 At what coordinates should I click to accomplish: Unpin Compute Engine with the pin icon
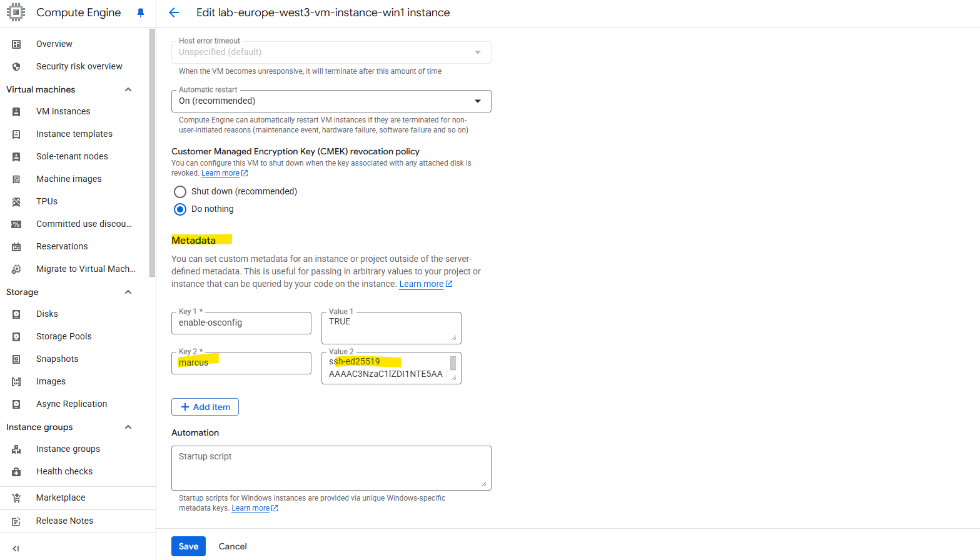[141, 12]
